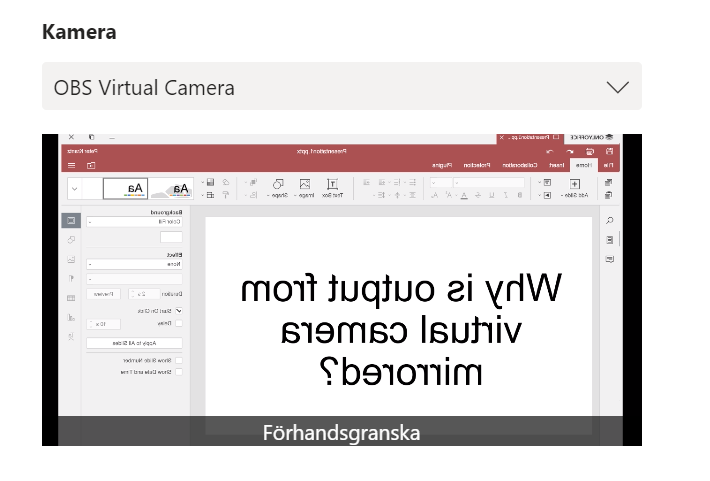Screen dimensions: 710x481
Task: Click the transition Preview button
Action: (x=103, y=294)
